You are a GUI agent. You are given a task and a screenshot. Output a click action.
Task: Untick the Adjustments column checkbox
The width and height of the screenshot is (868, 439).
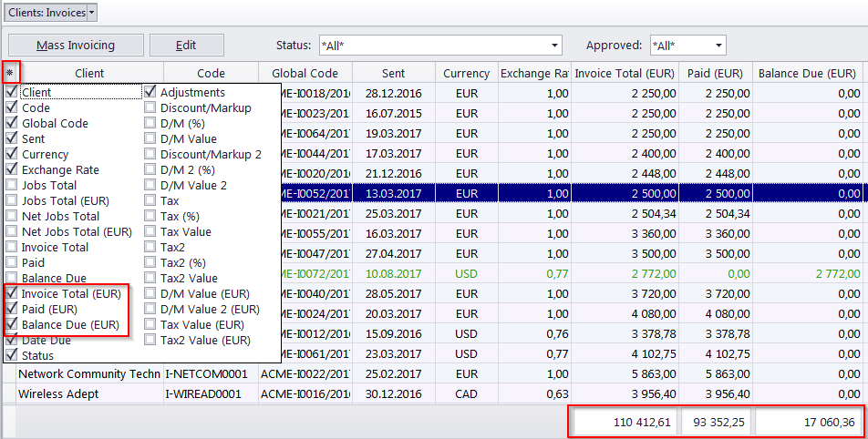pyautogui.click(x=150, y=92)
